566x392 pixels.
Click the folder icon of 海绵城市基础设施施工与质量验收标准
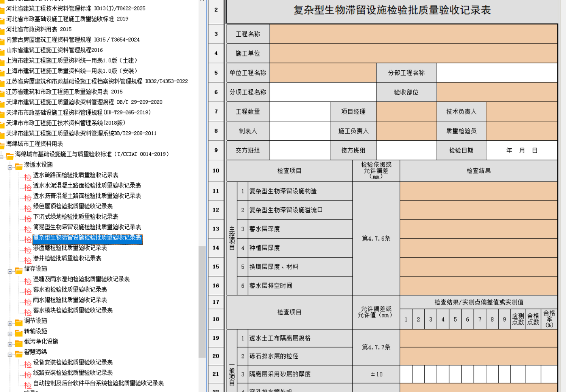(9, 156)
